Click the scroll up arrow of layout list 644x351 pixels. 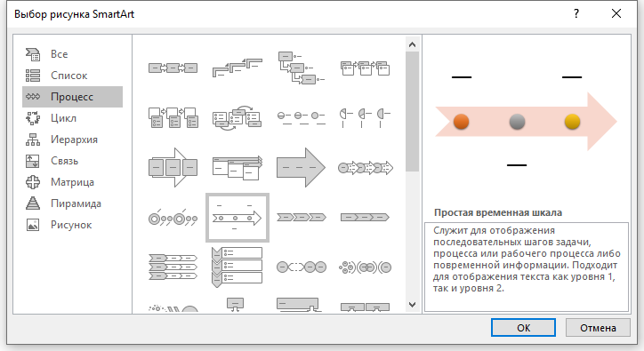(413, 44)
